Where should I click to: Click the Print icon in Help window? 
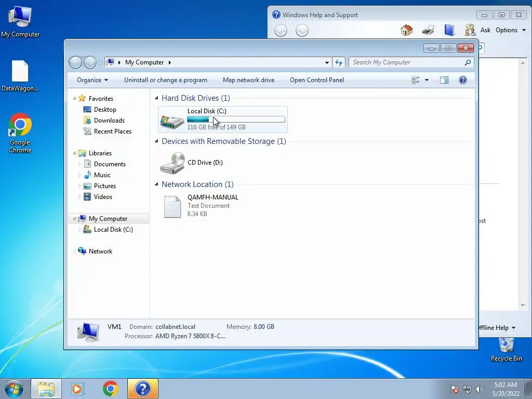[x=428, y=30]
